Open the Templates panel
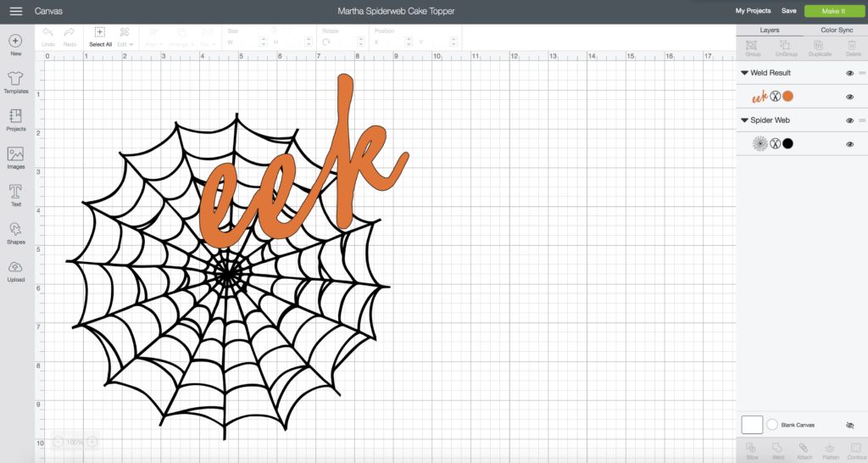The width and height of the screenshot is (868, 463). (x=15, y=82)
